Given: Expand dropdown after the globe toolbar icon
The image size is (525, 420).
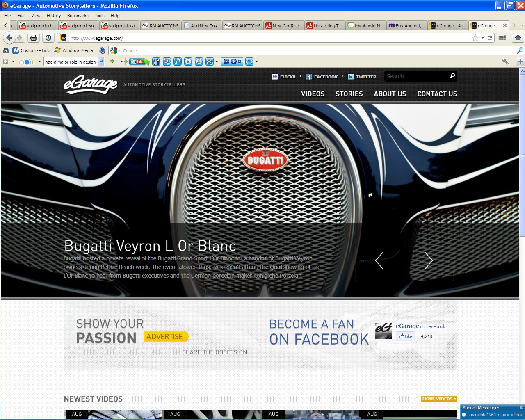Looking at the screenshot, I should click(x=256, y=62).
